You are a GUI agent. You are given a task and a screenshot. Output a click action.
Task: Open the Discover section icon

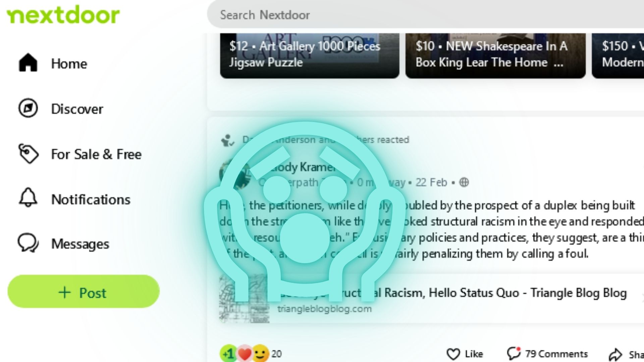point(28,109)
